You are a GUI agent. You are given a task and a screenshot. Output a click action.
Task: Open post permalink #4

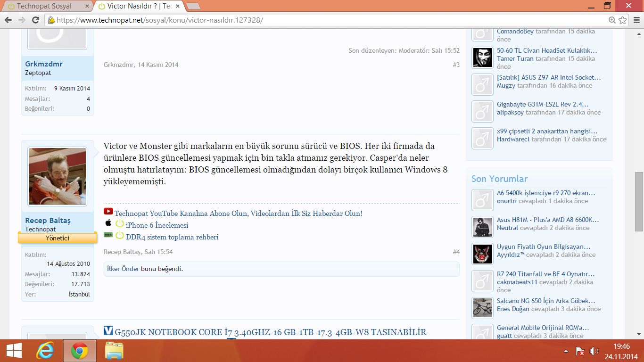click(456, 252)
